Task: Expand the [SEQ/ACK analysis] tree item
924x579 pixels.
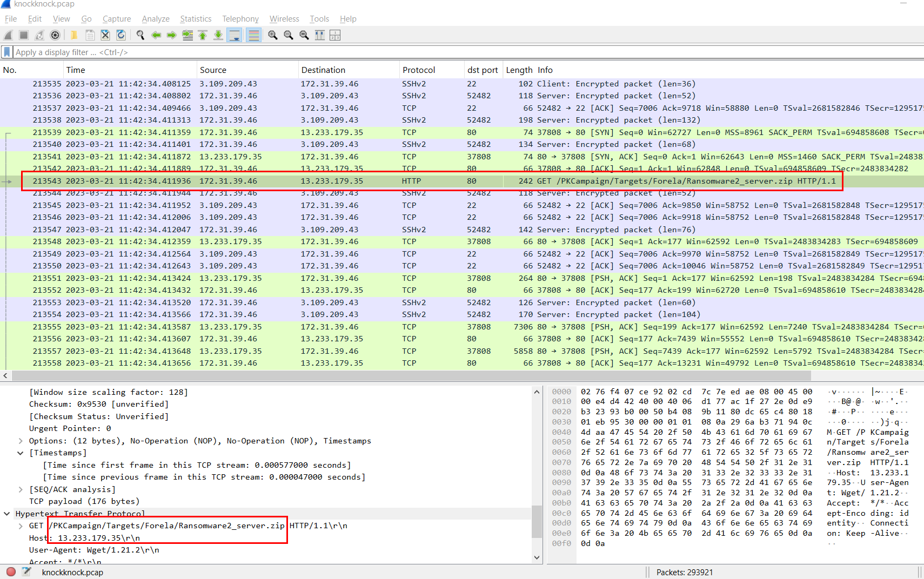Action: [x=21, y=489]
